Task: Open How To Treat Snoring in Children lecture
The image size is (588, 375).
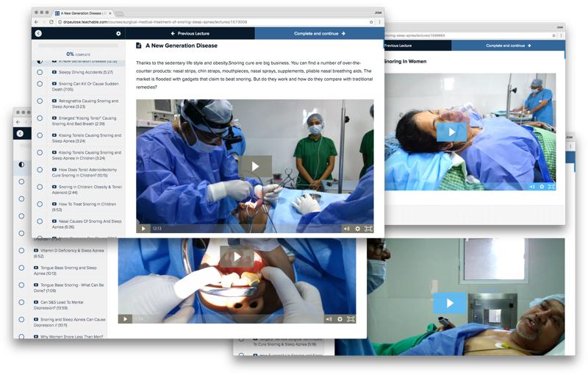Action: click(84, 207)
